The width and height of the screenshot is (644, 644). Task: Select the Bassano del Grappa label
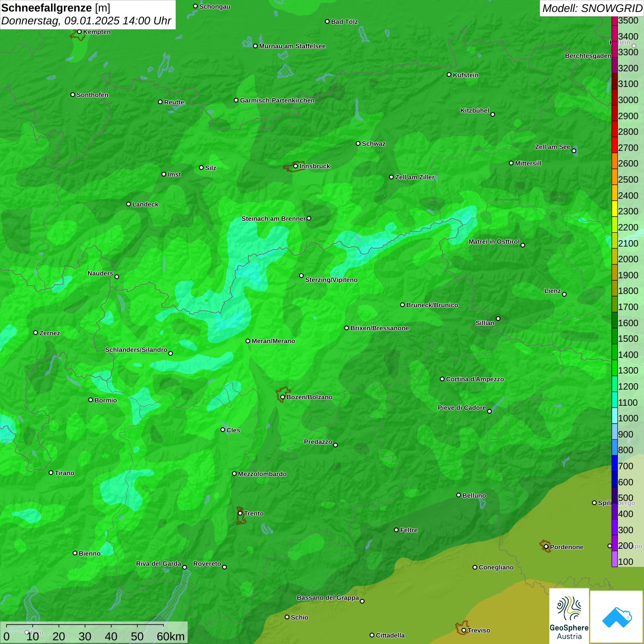(328, 598)
